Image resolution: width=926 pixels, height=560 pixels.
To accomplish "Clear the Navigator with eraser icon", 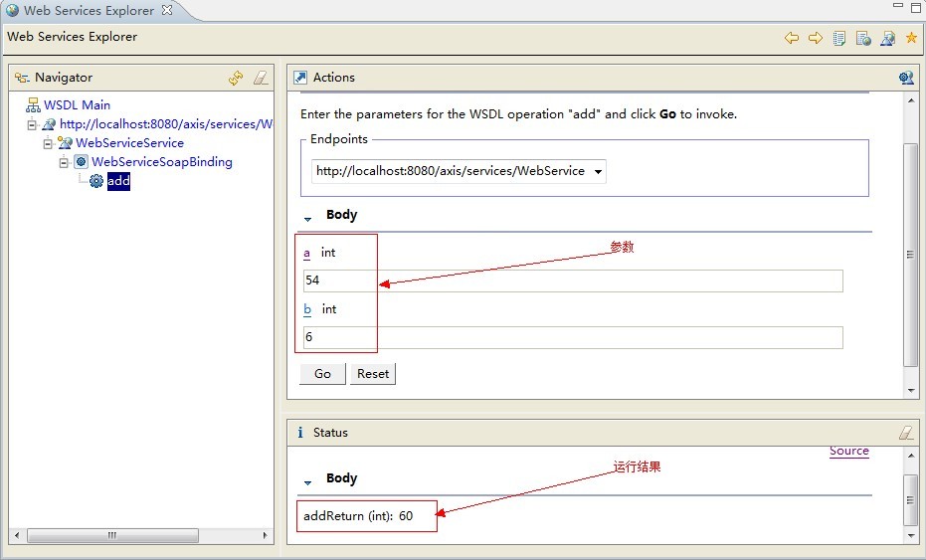I will (x=260, y=78).
